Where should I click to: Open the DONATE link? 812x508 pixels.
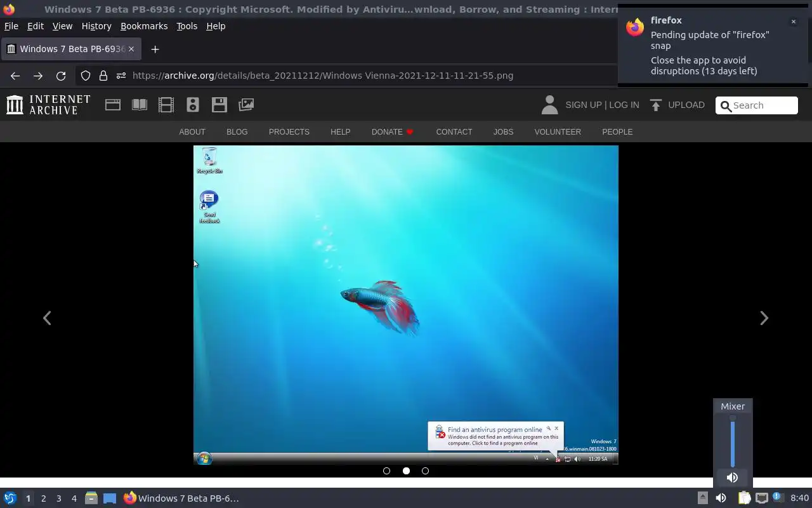pos(392,132)
